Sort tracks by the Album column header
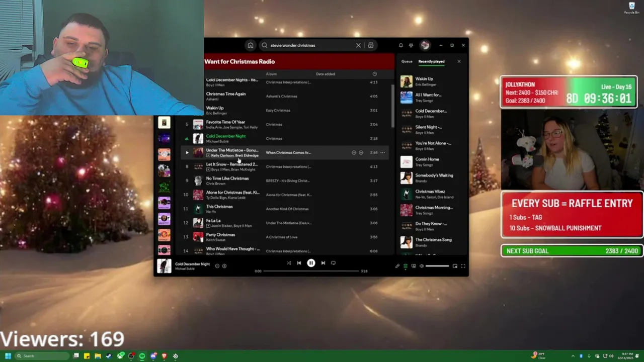The image size is (644, 362). (271, 74)
